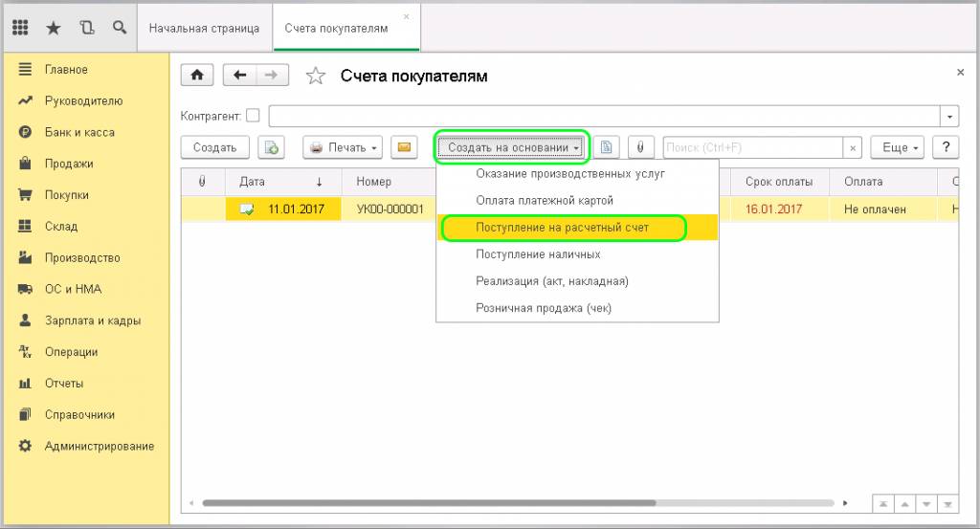The height and width of the screenshot is (529, 980).
Task: Click the Оплата column header
Action: [883, 182]
